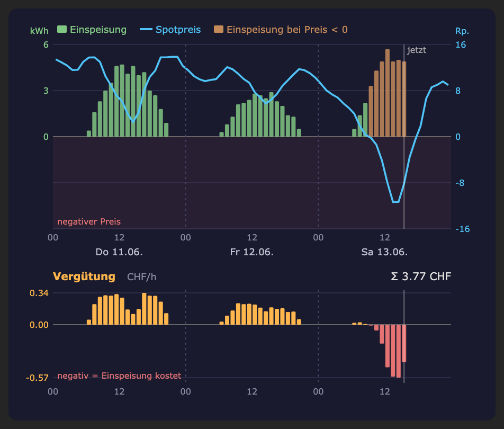Screen dimensions: 504x429
Task: Click the "negativer Preis" annotation
Action: 89,221
